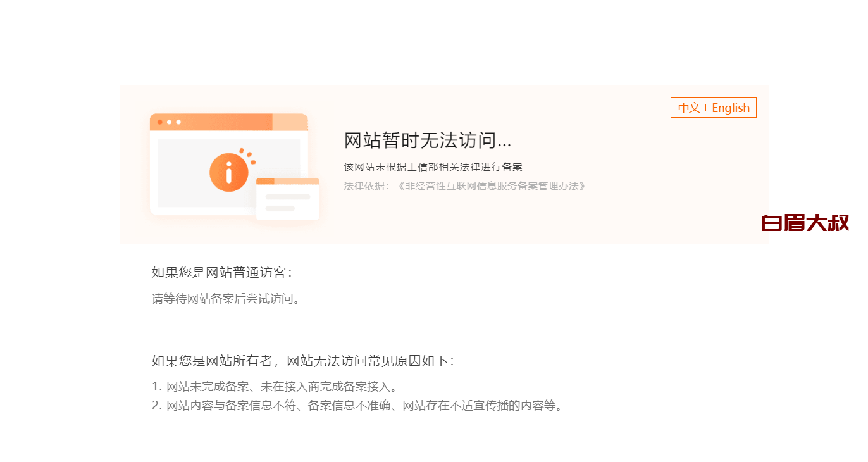
Task: Click the heading 网站暂时无法访问...
Action: [x=428, y=140]
